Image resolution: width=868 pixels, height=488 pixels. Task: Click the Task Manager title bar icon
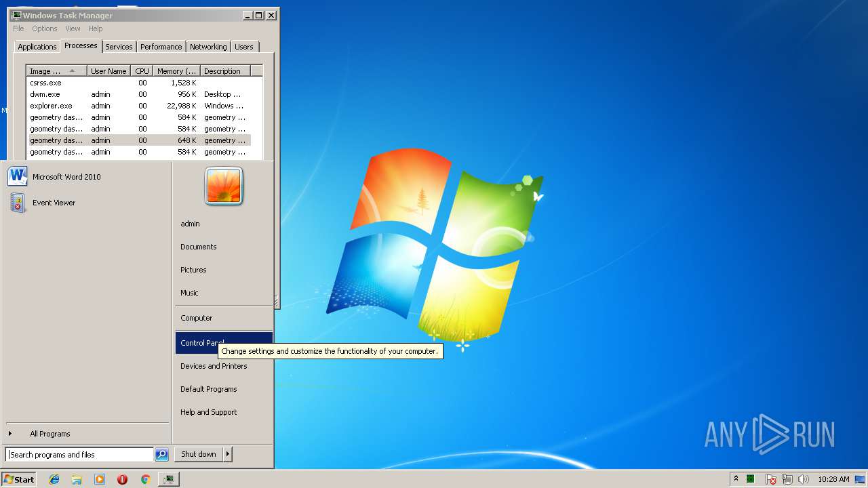[16, 15]
